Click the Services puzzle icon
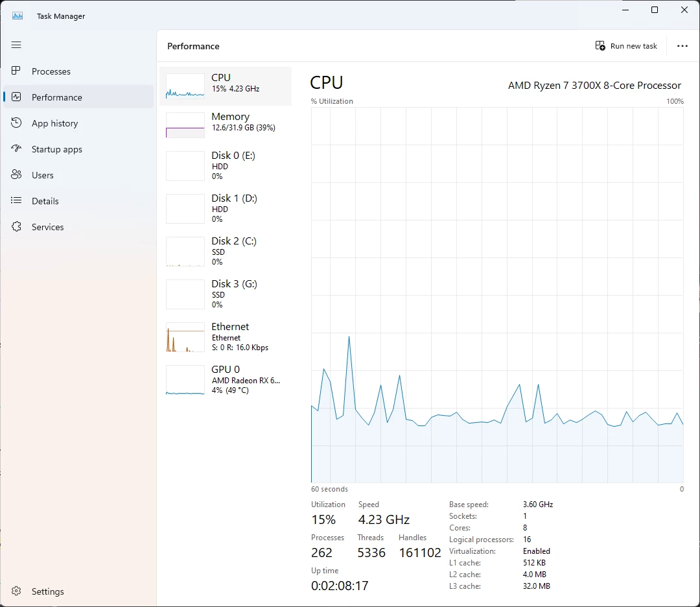This screenshot has height=607, width=700. click(x=16, y=226)
